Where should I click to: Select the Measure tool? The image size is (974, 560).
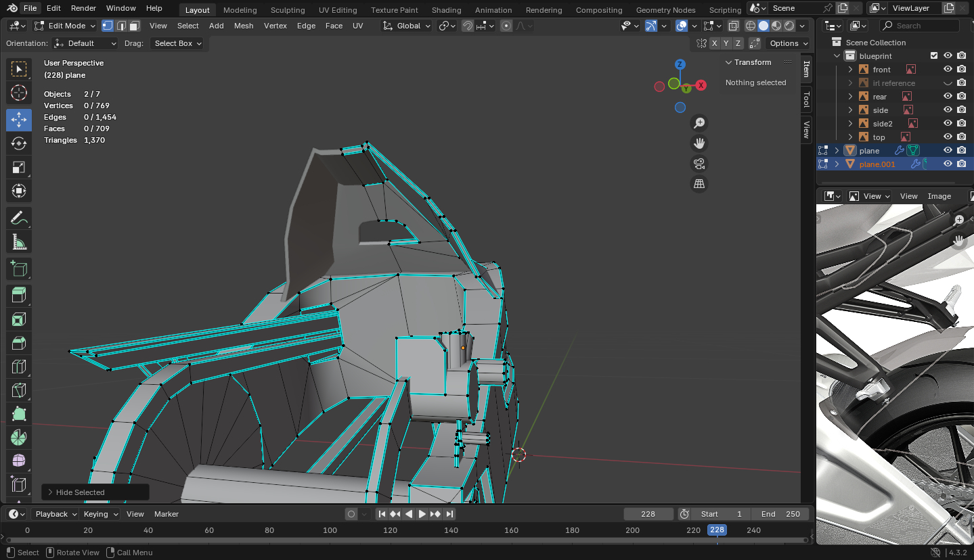pyautogui.click(x=19, y=241)
